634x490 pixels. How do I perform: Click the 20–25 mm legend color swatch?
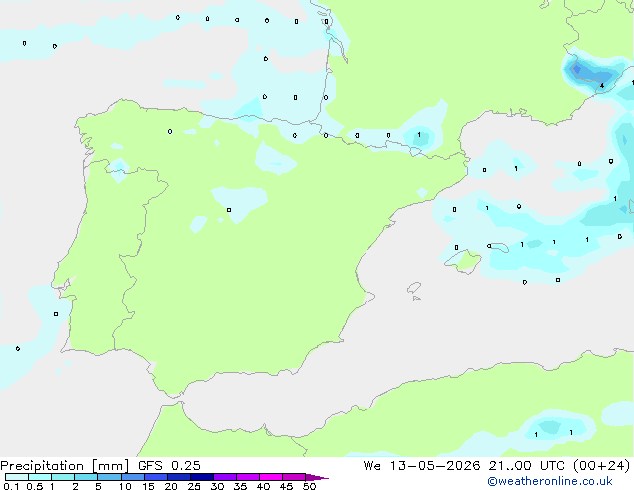pos(179,477)
